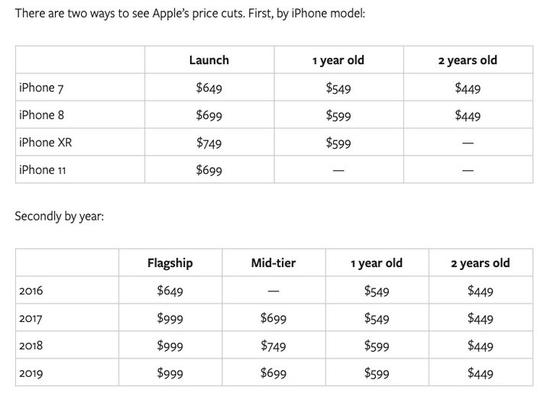Viewport: 550px width, 405px height.
Task: Click the Launch column header
Action: [209, 60]
